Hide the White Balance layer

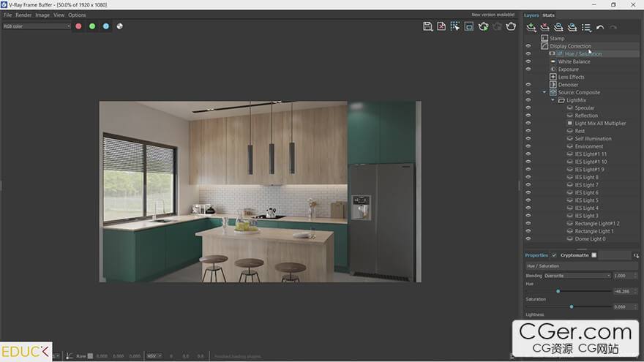[x=528, y=61]
